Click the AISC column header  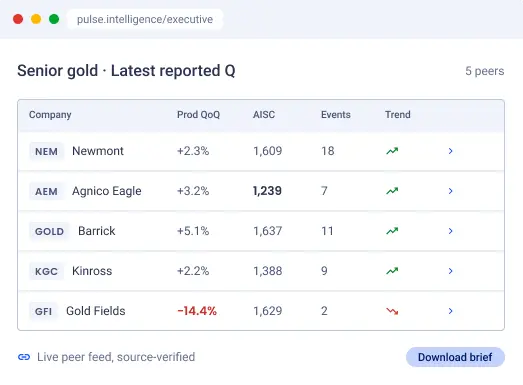(x=264, y=115)
